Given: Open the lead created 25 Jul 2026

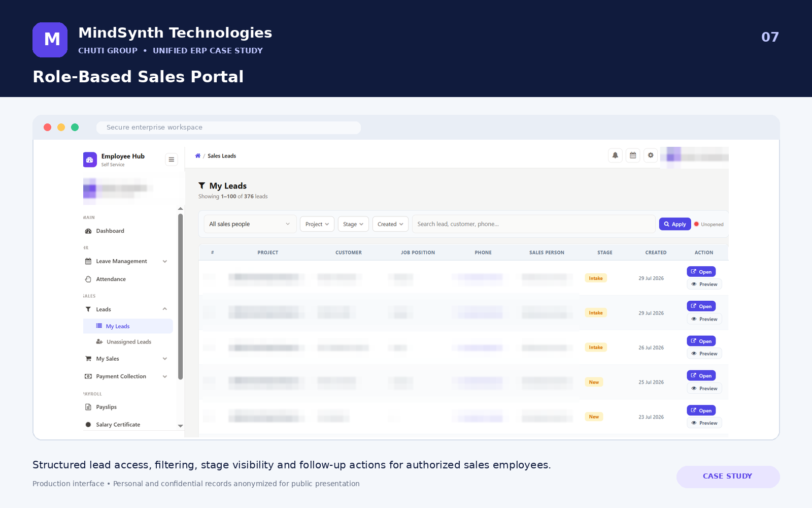Looking at the screenshot, I should [701, 375].
